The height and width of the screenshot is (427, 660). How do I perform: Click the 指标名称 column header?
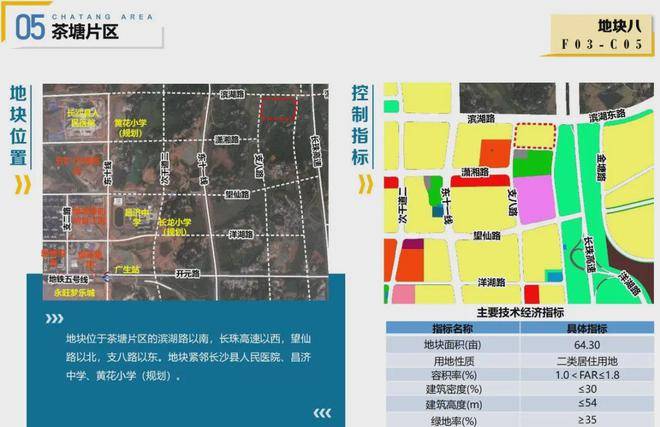coord(453,328)
